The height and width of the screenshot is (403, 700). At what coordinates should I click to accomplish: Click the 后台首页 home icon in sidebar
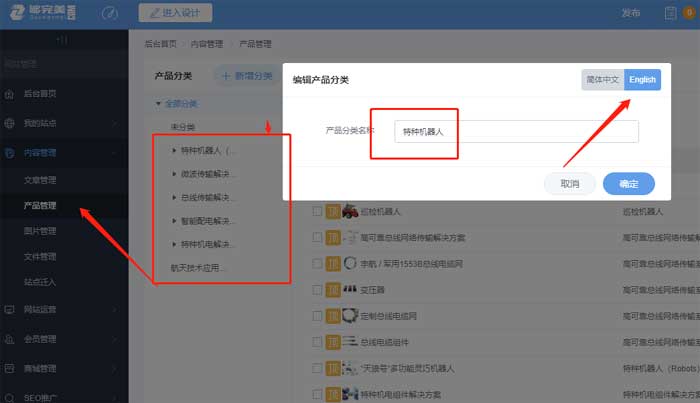10,93
